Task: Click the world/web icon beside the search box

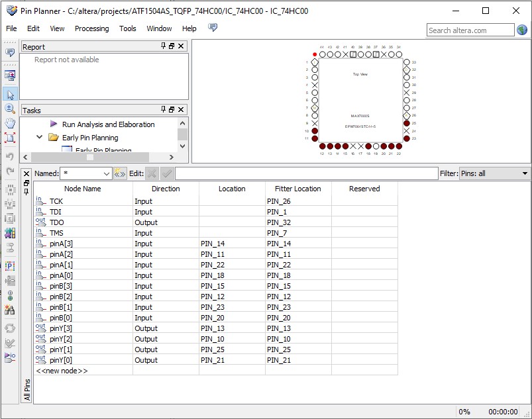Action: pyautogui.click(x=523, y=30)
